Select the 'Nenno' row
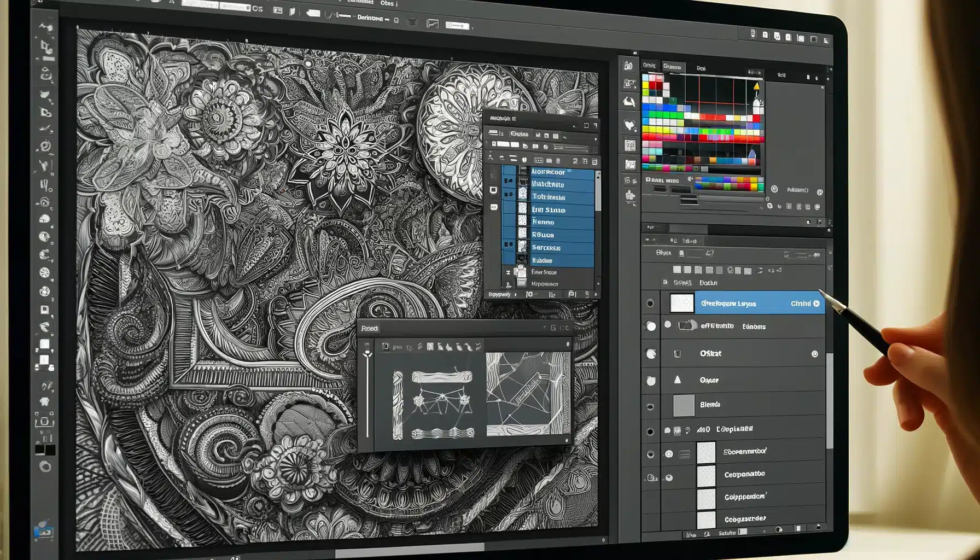Screen dimensions: 980x560 click(548, 222)
